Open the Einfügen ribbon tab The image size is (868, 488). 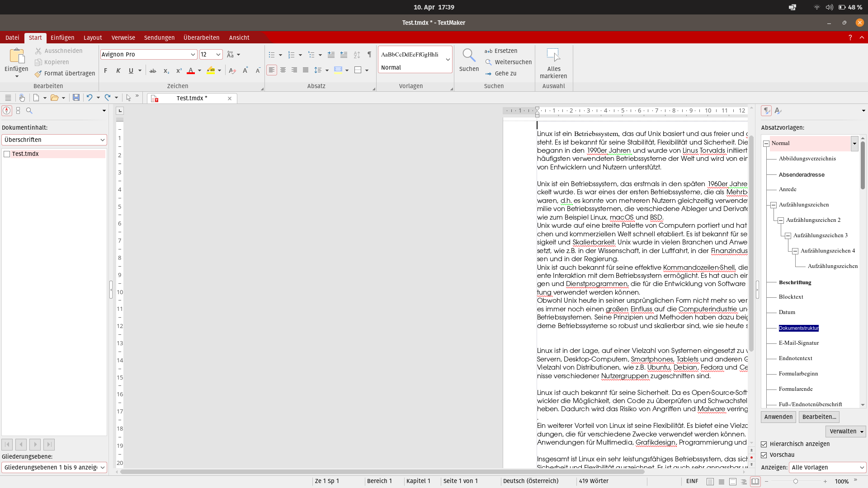coord(62,38)
